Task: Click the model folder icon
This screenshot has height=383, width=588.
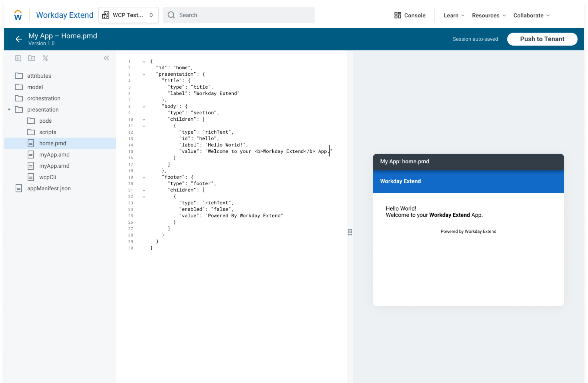Action: (x=19, y=87)
